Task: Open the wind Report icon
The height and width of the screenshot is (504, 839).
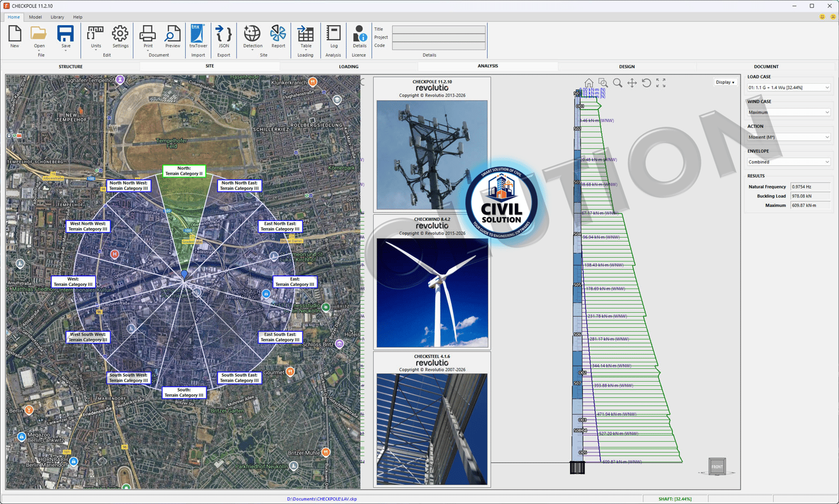Action: [278, 37]
